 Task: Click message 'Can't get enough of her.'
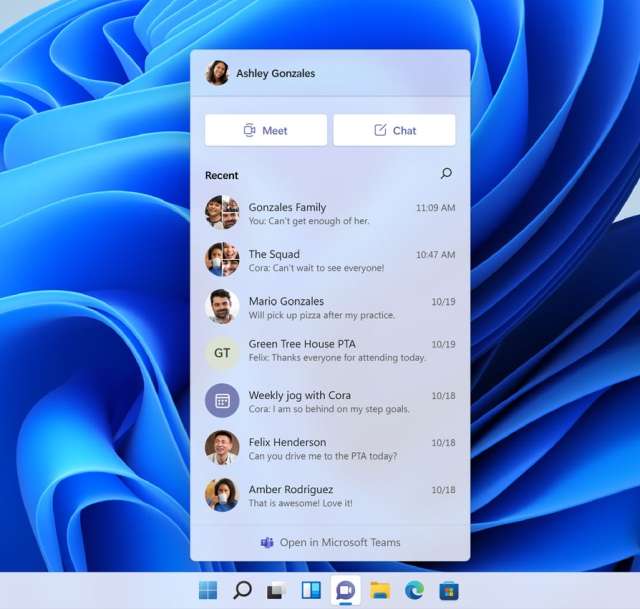tap(319, 221)
